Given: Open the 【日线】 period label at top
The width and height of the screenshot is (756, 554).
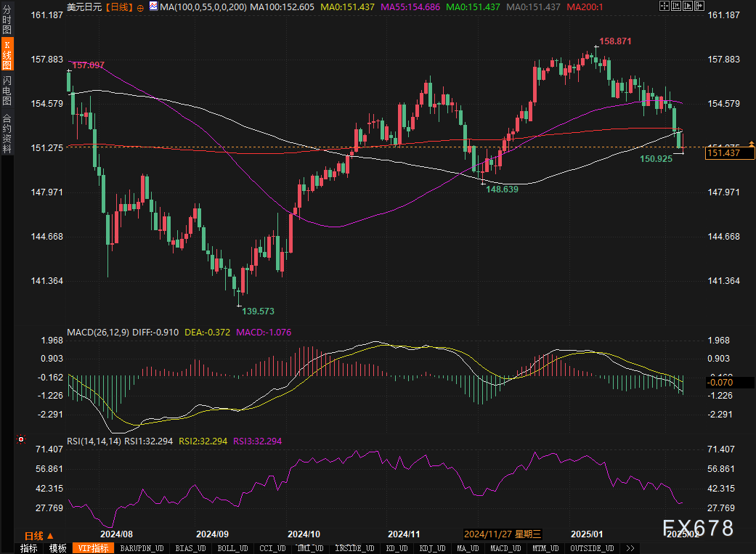Looking at the screenshot, I should [118, 7].
